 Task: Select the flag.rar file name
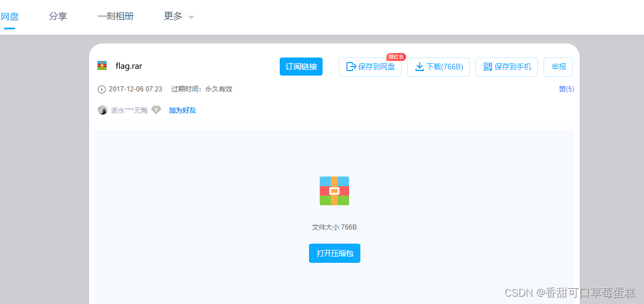[x=129, y=66]
